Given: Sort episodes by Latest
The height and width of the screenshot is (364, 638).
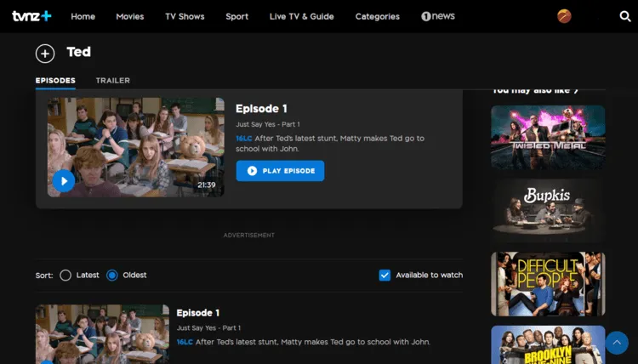Looking at the screenshot, I should coord(66,276).
